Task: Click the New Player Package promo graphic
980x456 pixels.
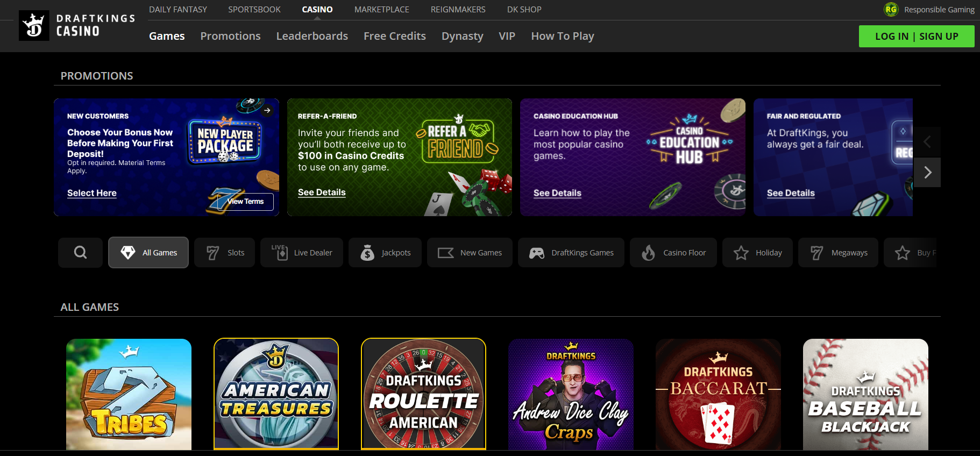Action: (225, 141)
